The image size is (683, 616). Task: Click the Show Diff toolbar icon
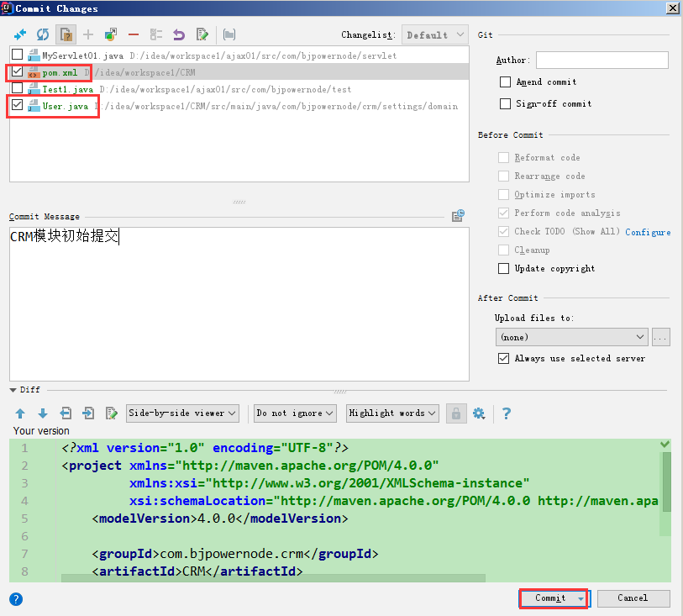click(20, 34)
